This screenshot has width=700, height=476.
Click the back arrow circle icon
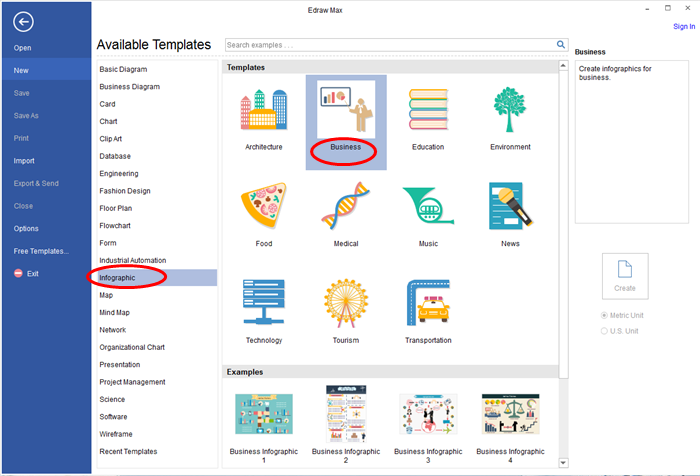[23, 21]
